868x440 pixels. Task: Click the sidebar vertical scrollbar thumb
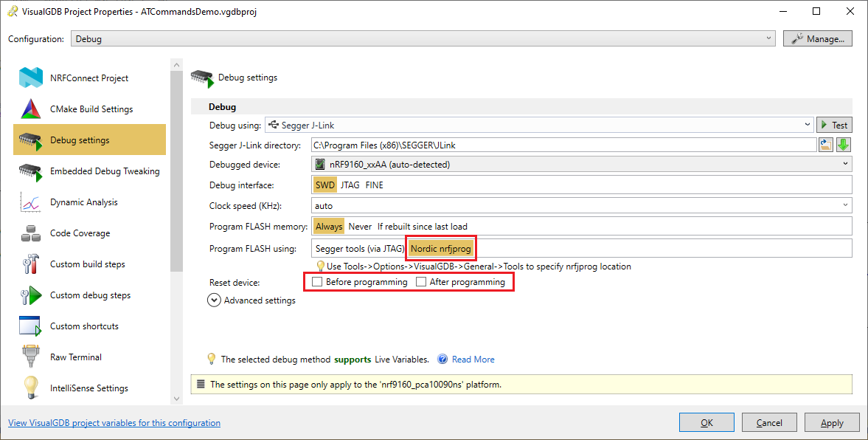[x=176, y=172]
